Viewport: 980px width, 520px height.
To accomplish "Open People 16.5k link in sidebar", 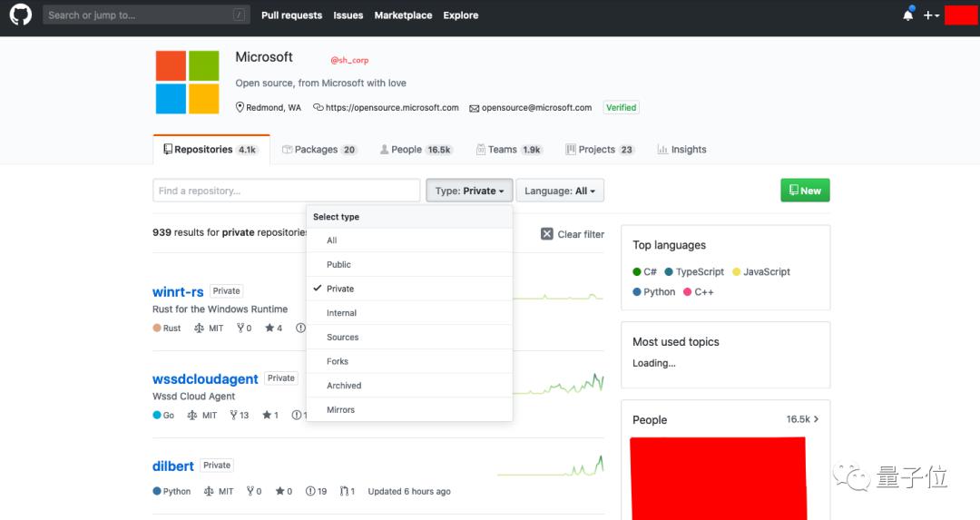I will (x=802, y=419).
